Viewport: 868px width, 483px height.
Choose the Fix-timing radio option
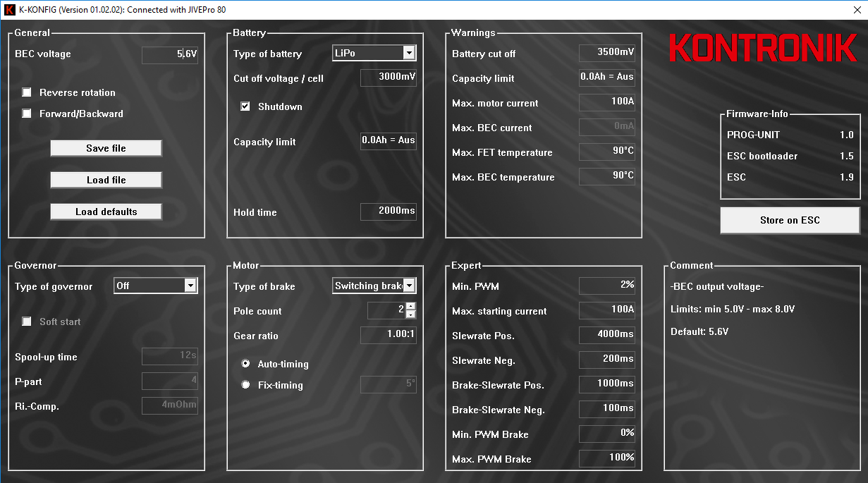click(x=245, y=385)
